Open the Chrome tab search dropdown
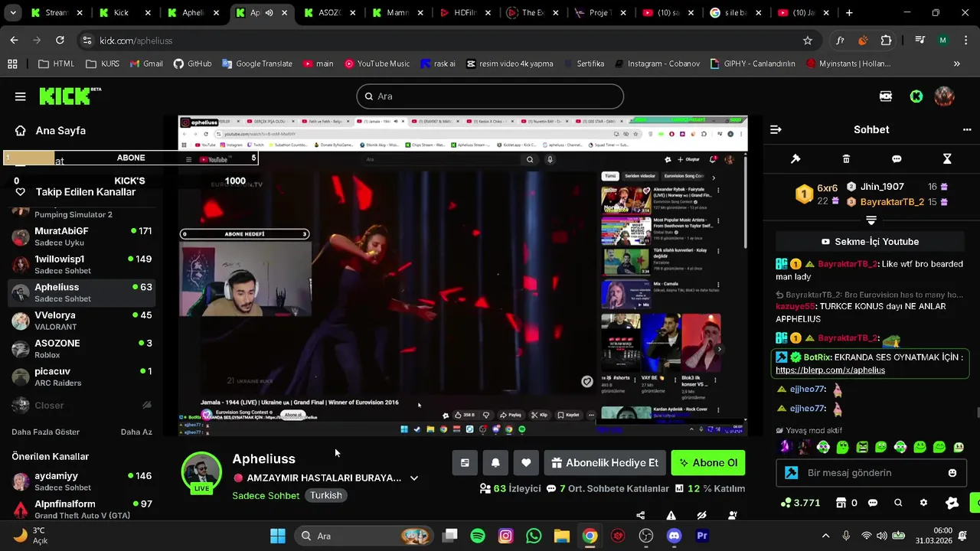980x551 pixels. (x=15, y=13)
